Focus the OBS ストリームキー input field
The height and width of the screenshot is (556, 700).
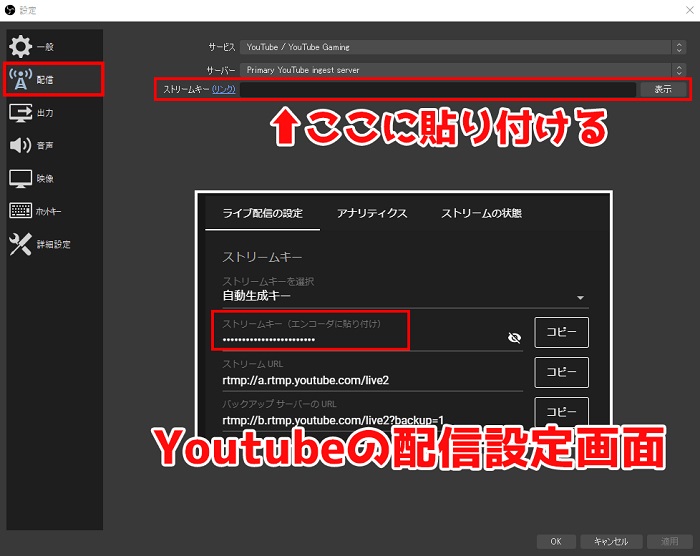(438, 89)
